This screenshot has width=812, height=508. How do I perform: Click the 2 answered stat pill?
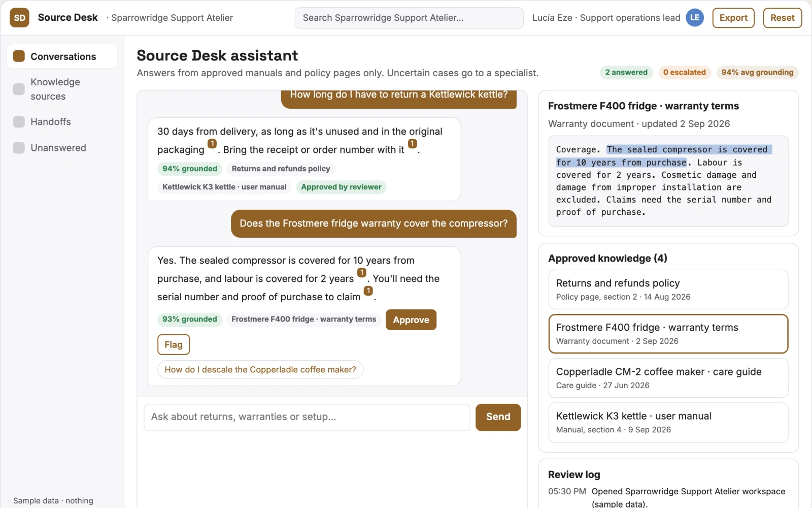[x=626, y=72]
